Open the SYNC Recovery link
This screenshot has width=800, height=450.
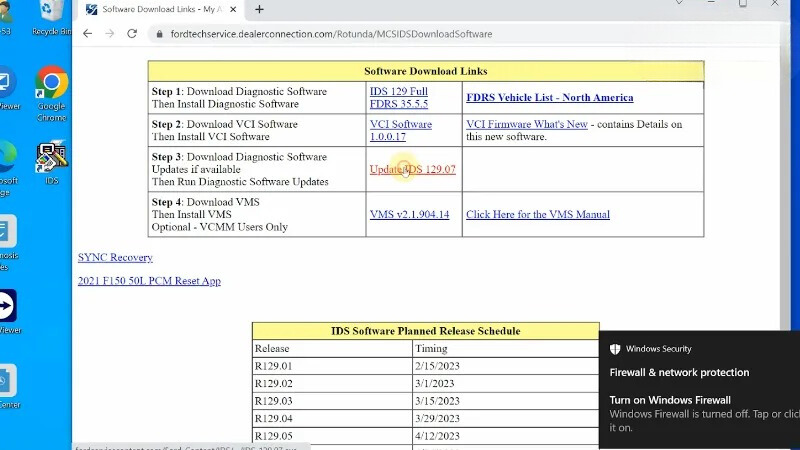115,257
